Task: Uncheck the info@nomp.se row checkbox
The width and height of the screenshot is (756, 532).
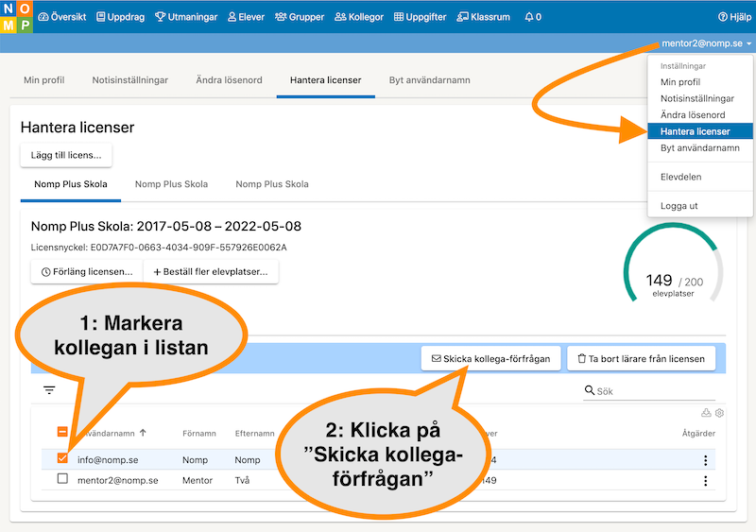Action: tap(62, 458)
